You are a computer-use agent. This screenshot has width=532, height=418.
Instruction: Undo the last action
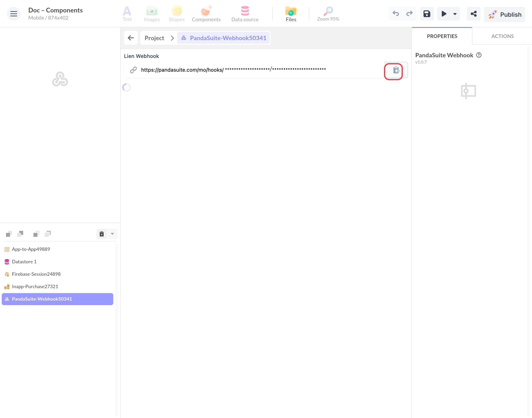(396, 14)
